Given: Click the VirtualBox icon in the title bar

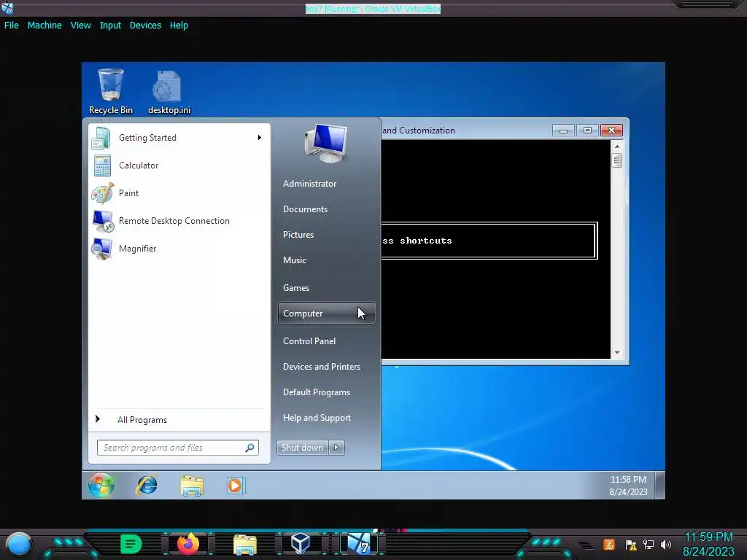Looking at the screenshot, I should coord(7,7).
